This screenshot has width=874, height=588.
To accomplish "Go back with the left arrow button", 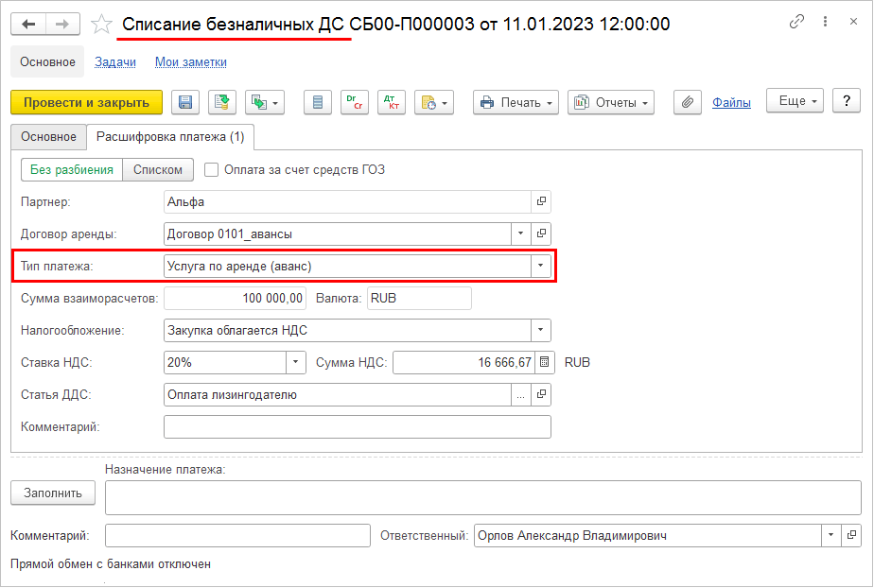I will pyautogui.click(x=28, y=24).
